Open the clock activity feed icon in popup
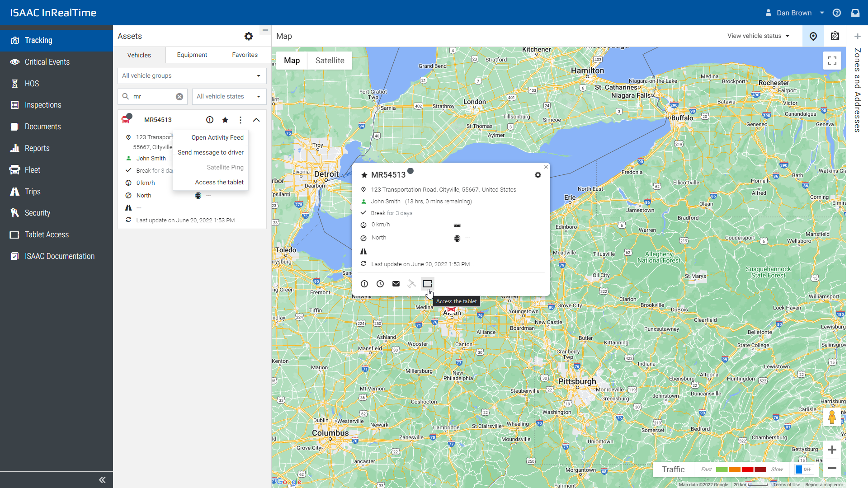Image resolution: width=868 pixels, height=488 pixels. (380, 284)
